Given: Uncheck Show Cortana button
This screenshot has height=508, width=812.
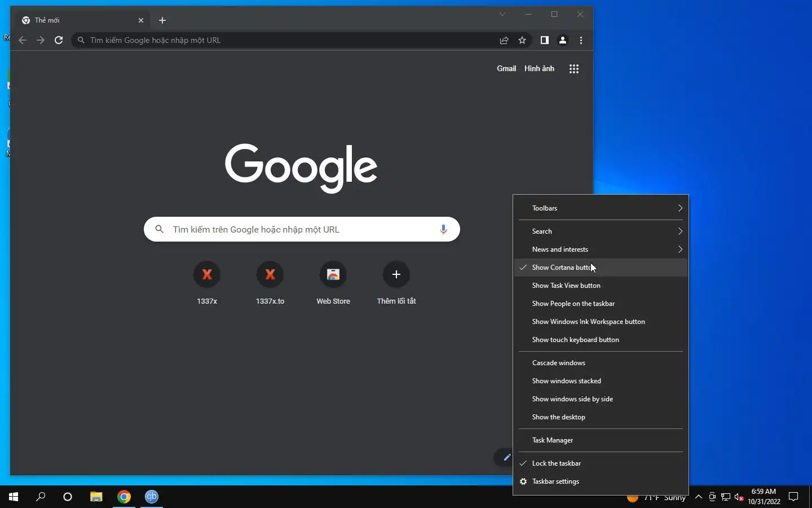Looking at the screenshot, I should pos(601,268).
